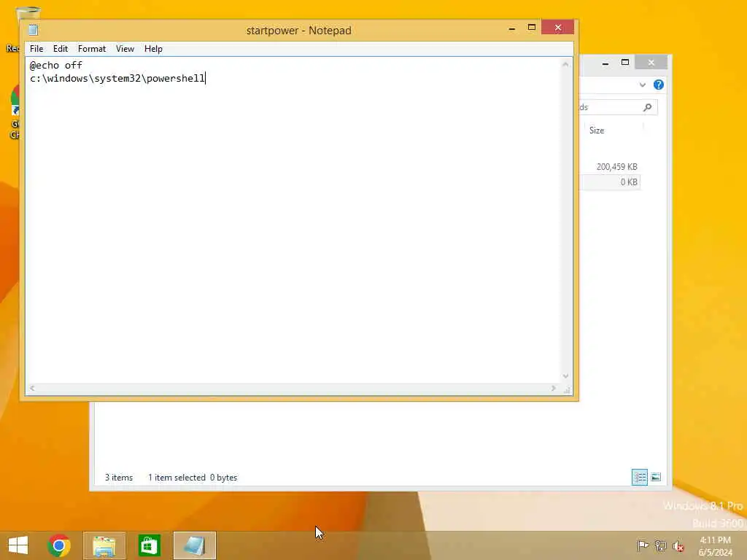The image size is (747, 560).
Task: Launch Google Chrome from the taskbar
Action: tap(59, 545)
